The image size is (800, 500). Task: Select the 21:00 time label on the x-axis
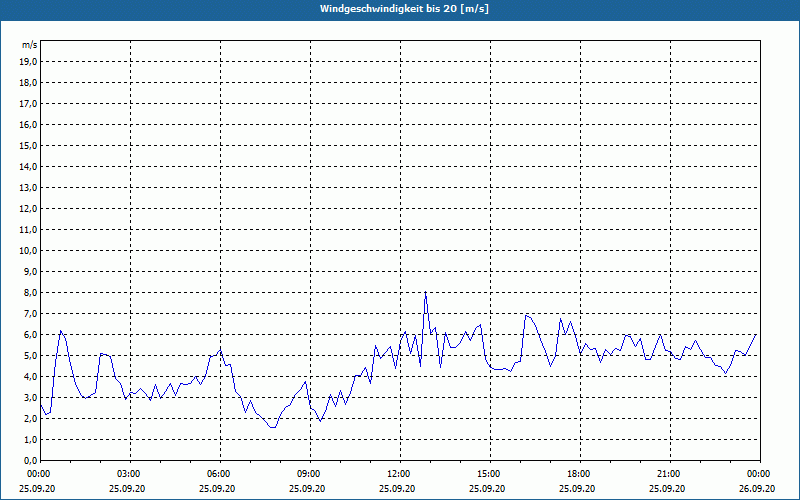point(668,474)
